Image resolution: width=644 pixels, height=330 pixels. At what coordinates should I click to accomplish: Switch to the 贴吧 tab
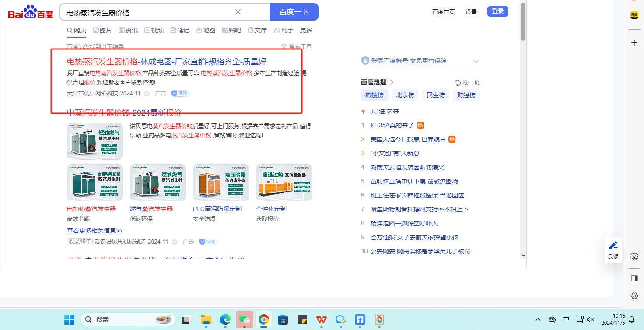[x=231, y=30]
